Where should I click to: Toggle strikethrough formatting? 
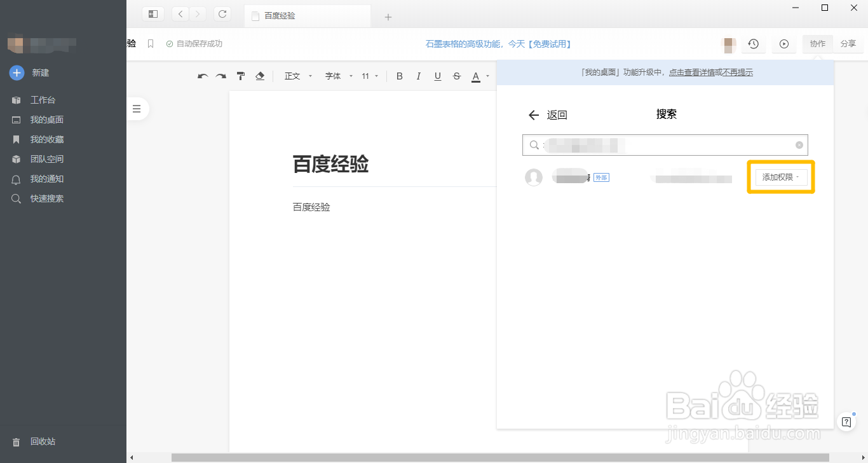(x=456, y=76)
